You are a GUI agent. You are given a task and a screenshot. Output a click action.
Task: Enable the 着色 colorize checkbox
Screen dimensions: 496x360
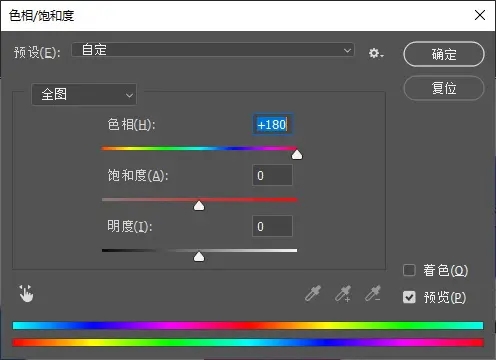(409, 270)
